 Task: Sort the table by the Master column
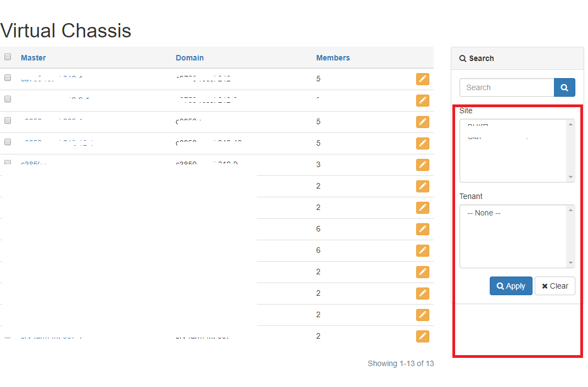[x=33, y=58]
